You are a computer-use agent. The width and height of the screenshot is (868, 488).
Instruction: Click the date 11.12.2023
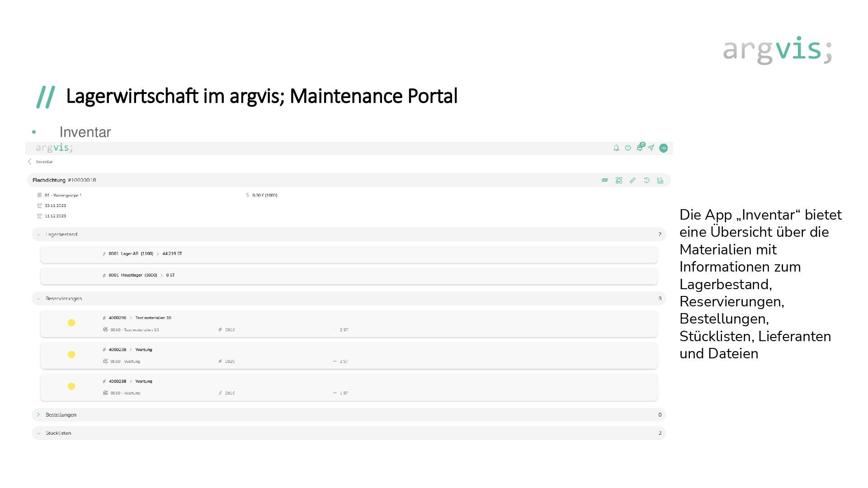coord(55,216)
